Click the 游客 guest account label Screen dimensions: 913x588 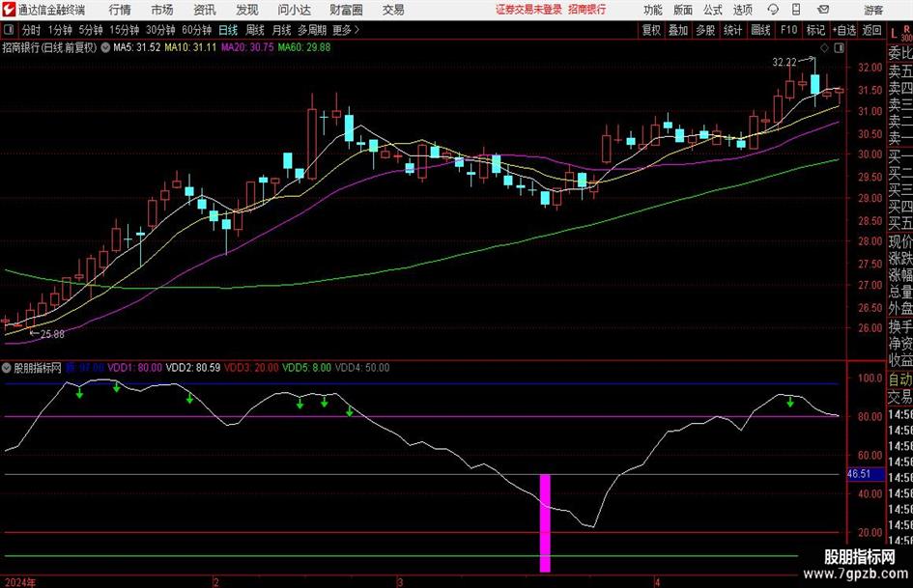click(x=872, y=10)
